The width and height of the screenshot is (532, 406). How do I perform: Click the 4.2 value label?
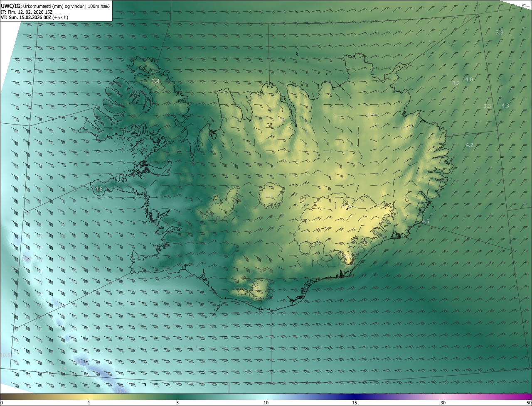469,145
